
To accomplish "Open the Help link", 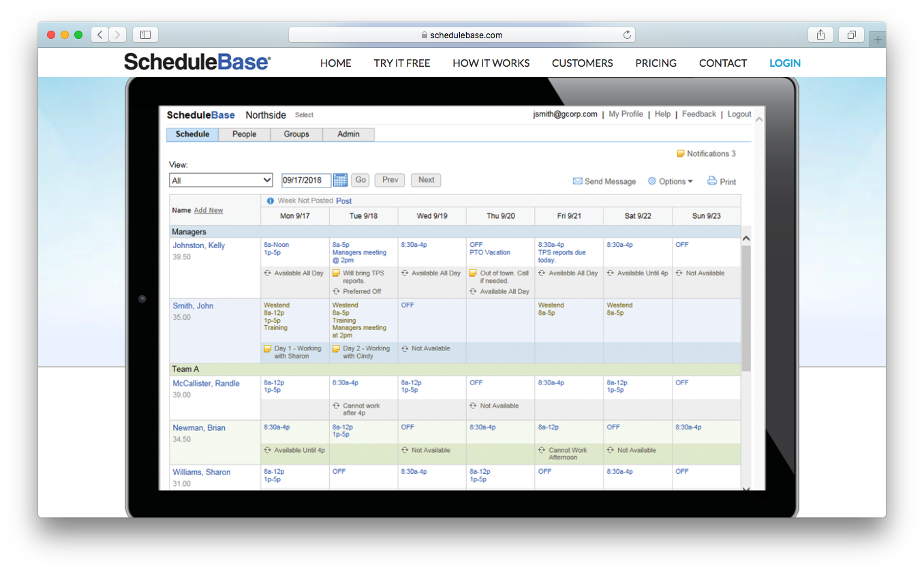I will point(663,115).
